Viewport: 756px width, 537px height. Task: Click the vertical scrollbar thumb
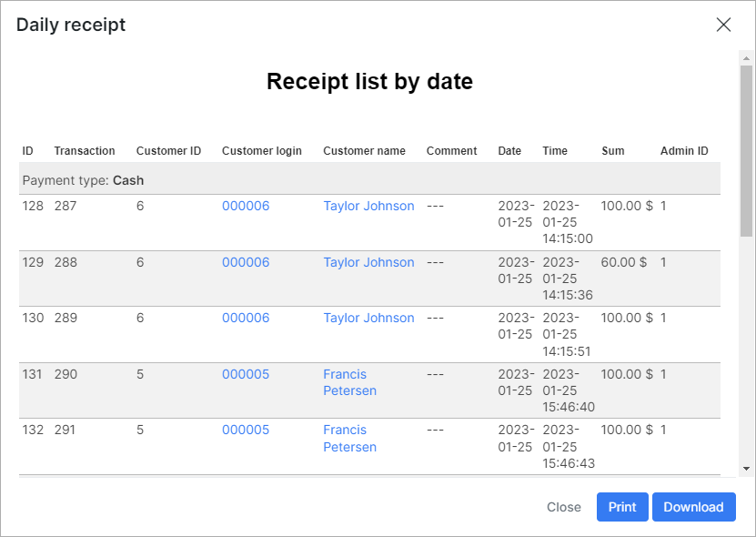tap(746, 150)
